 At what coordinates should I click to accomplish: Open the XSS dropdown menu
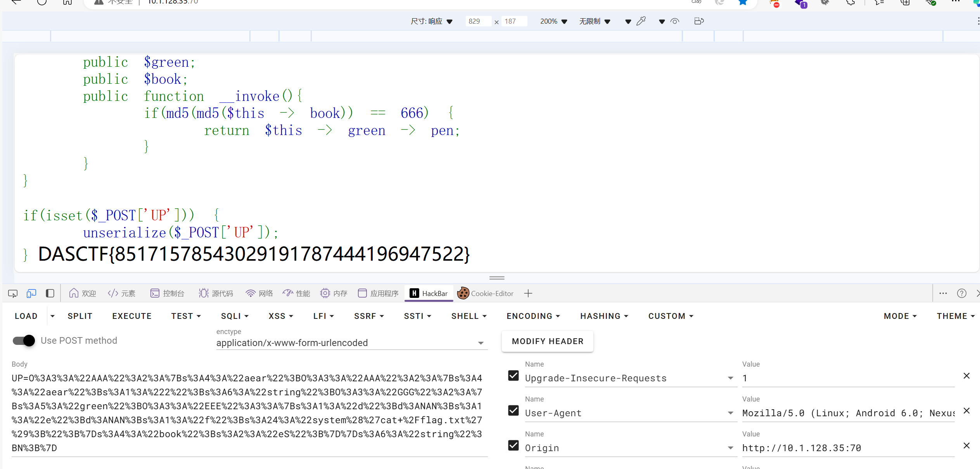[x=281, y=316]
